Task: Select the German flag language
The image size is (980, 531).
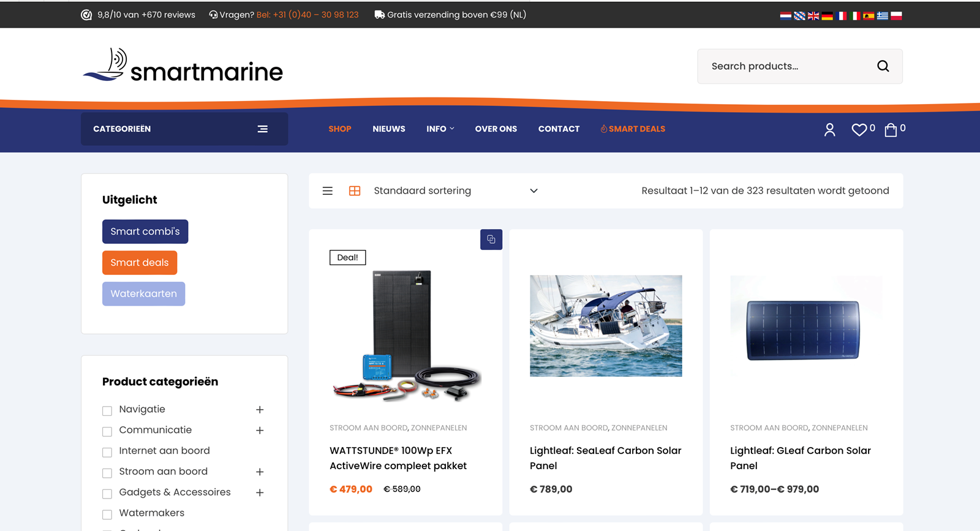Action: [827, 16]
